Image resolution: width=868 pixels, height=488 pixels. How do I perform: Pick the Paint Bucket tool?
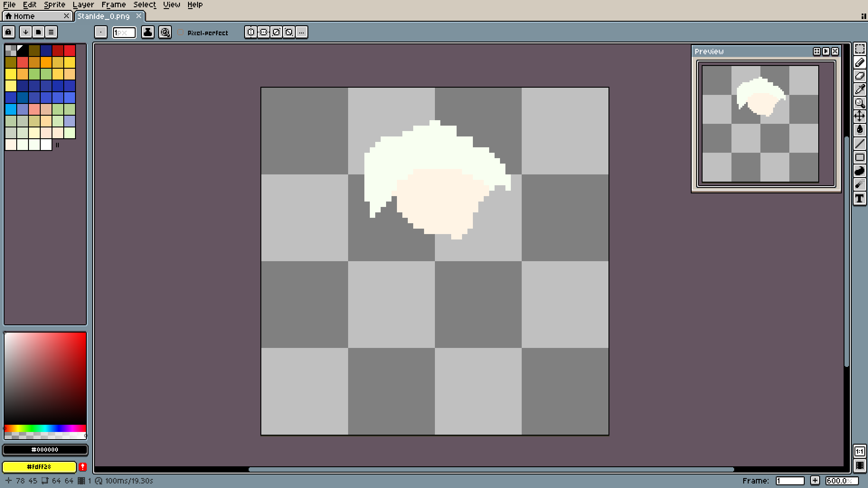(859, 130)
